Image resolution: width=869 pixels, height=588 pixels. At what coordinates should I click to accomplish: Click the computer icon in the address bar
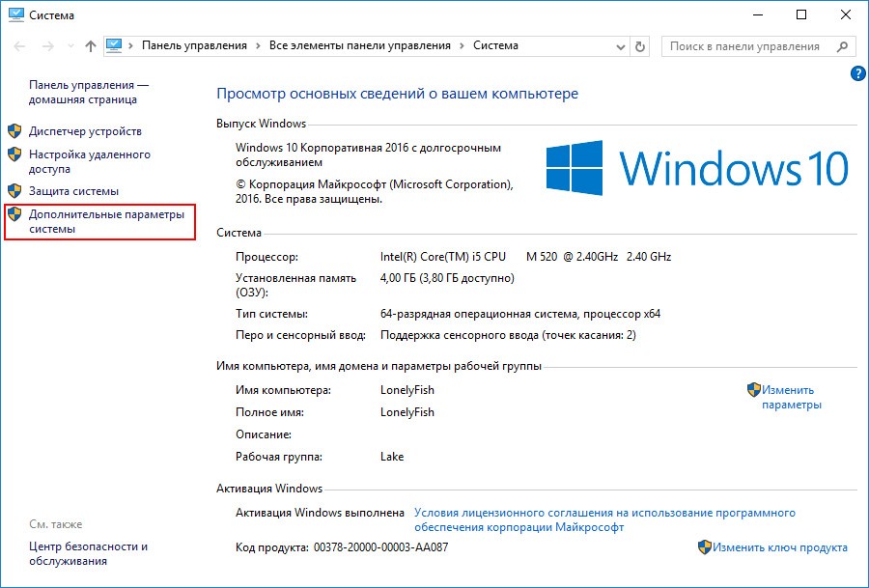pos(114,46)
